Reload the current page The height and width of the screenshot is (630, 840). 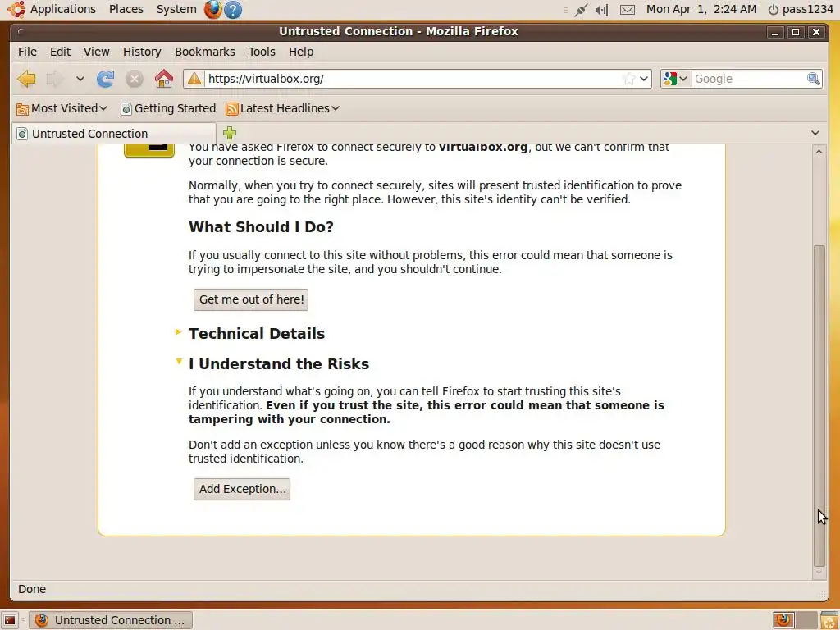point(105,79)
